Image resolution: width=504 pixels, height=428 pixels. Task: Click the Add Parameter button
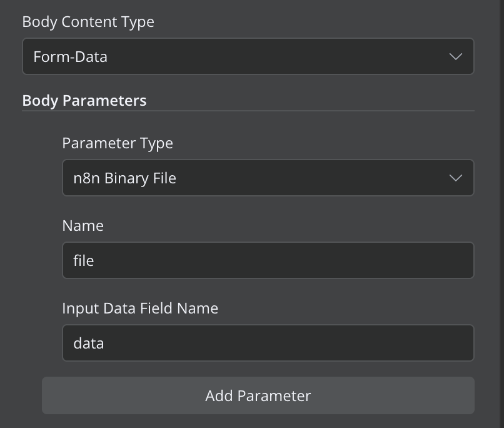click(x=258, y=395)
